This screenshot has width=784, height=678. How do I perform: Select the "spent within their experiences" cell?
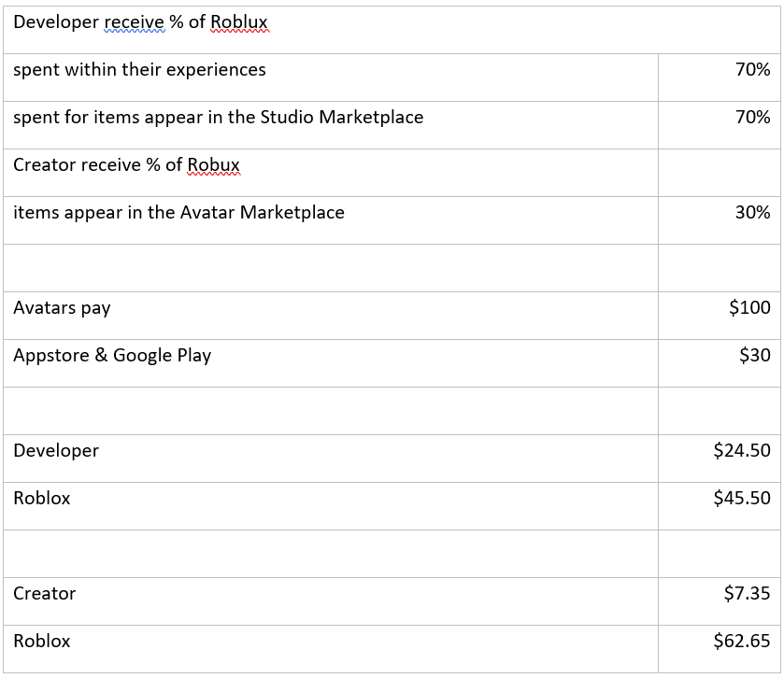click(139, 70)
